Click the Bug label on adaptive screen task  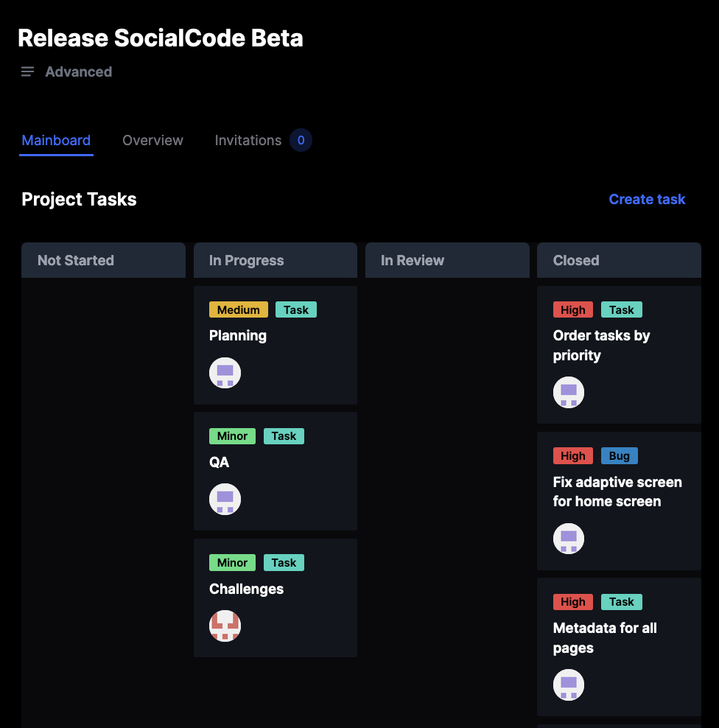(619, 456)
